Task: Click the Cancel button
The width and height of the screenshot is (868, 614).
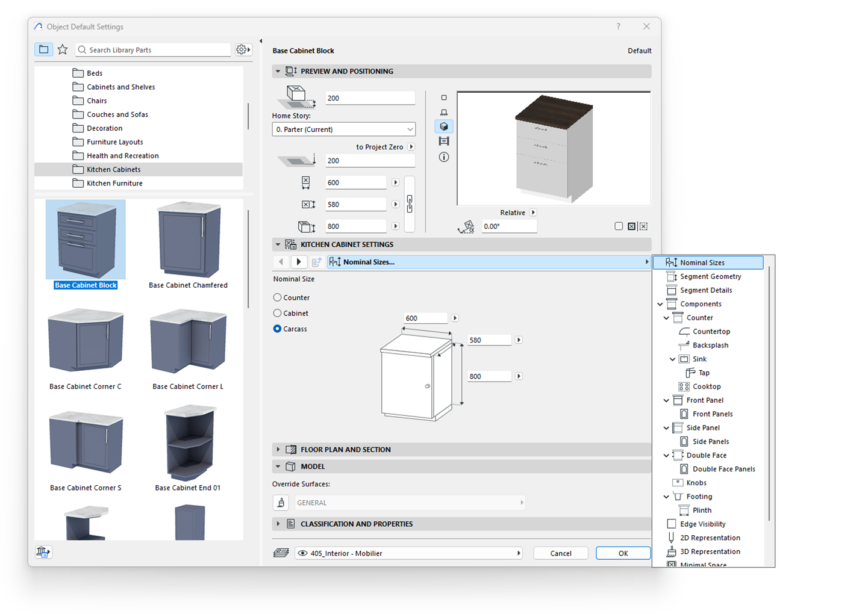Action: (x=561, y=553)
